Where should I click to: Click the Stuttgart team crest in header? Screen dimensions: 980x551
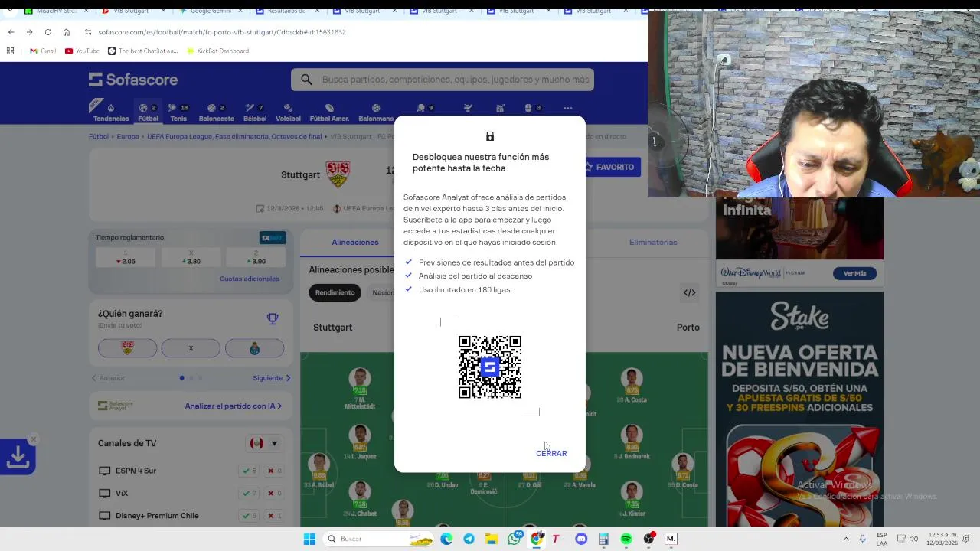[x=338, y=174]
